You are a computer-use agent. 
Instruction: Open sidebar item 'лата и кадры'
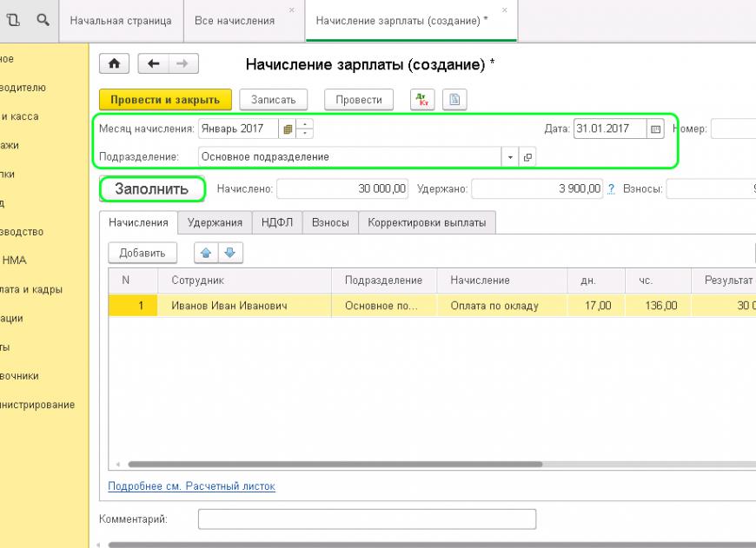click(x=31, y=290)
